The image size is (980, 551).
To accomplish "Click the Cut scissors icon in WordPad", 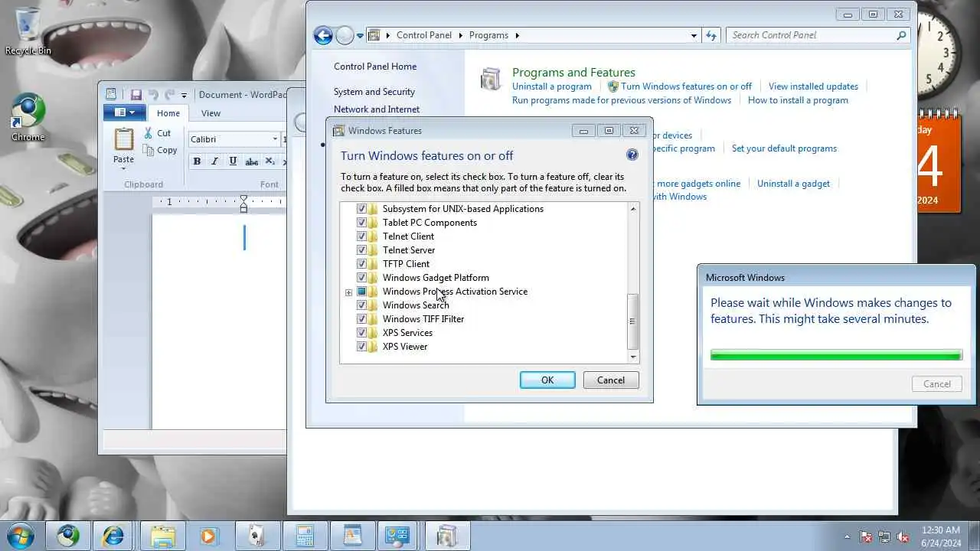I will click(149, 133).
